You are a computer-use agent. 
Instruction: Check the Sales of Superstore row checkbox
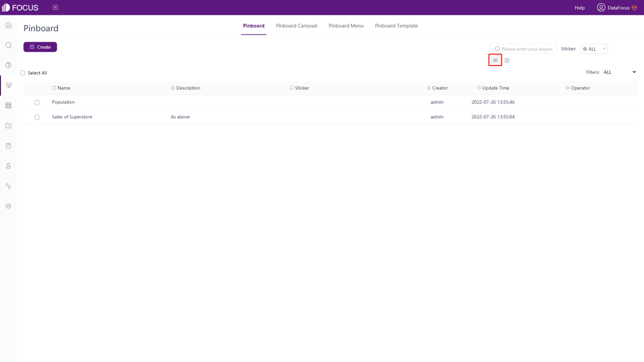pos(37,117)
